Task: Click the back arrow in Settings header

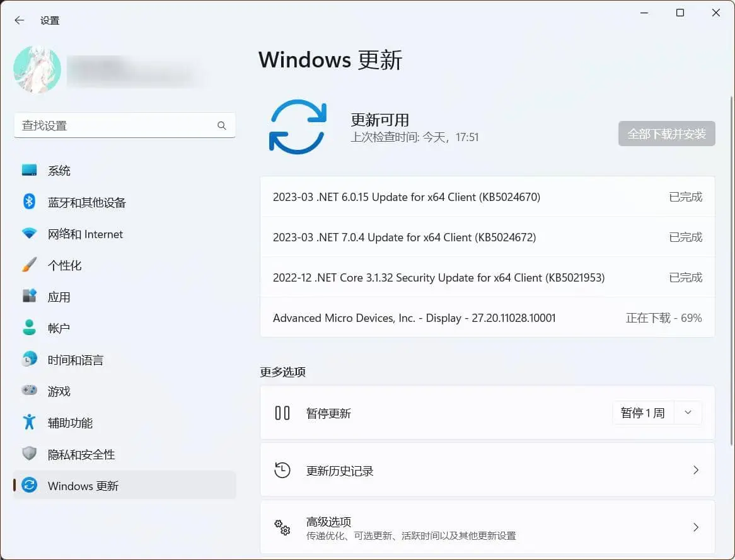Action: pos(20,20)
